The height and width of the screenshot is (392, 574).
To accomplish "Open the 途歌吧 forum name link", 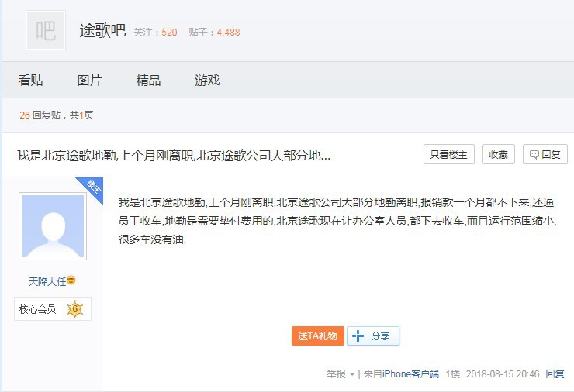I will pos(102,31).
